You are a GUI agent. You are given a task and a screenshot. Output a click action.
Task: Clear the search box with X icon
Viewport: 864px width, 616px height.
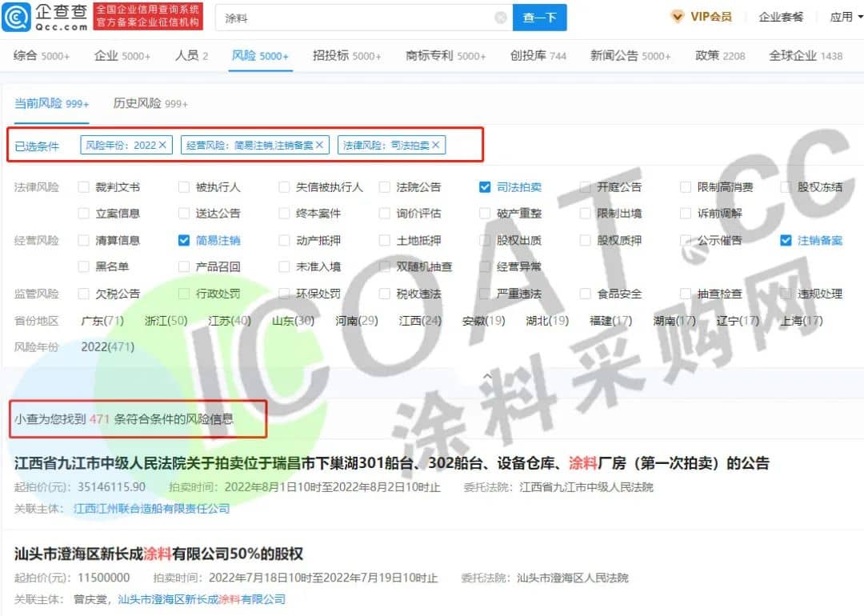(500, 18)
